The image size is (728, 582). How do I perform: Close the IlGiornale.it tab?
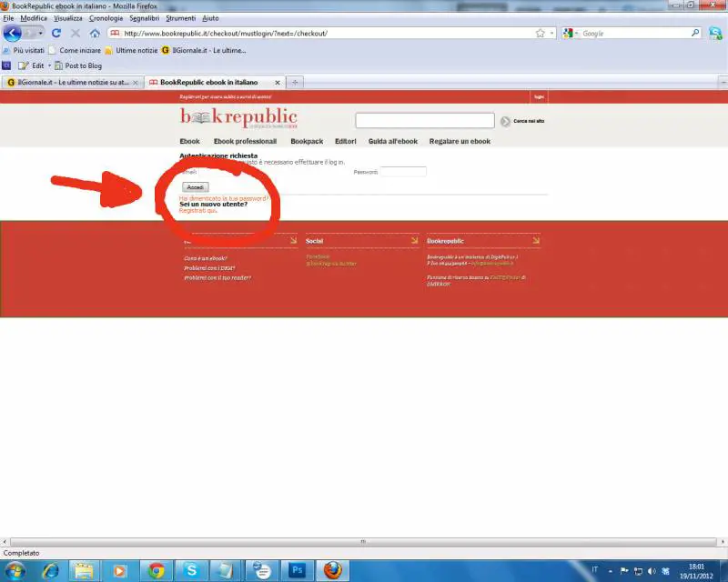pos(136,82)
